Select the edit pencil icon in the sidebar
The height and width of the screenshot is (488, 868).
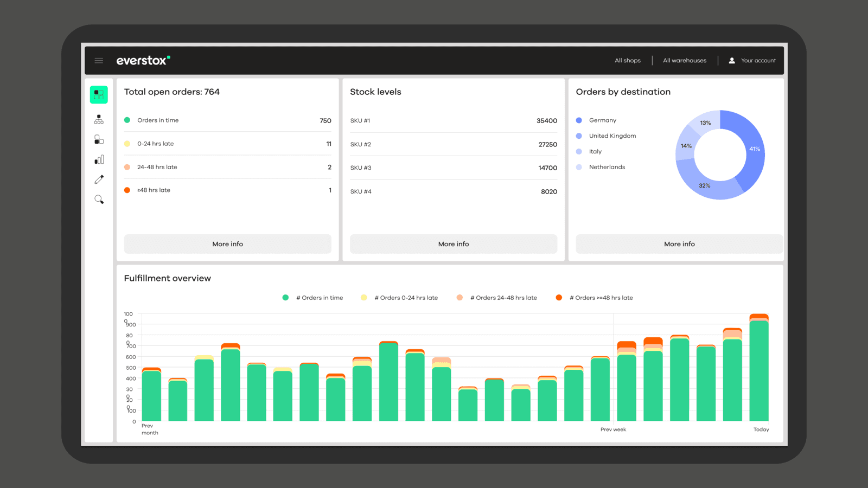[x=99, y=179]
